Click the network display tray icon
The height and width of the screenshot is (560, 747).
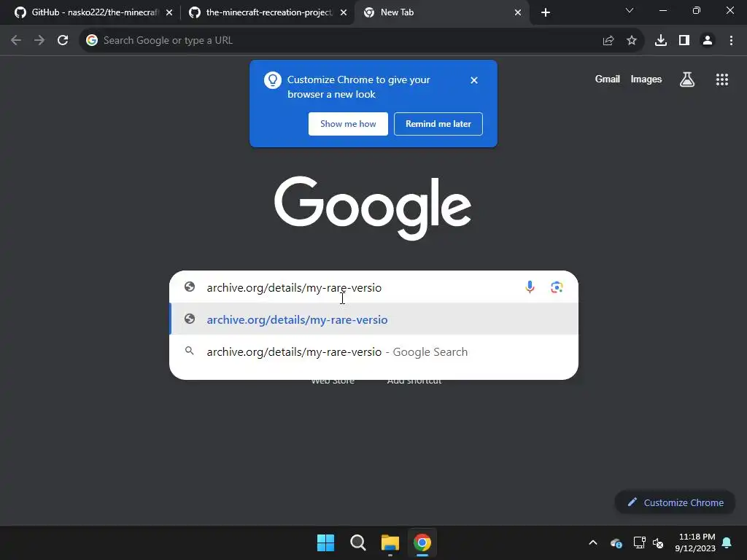[x=639, y=542]
